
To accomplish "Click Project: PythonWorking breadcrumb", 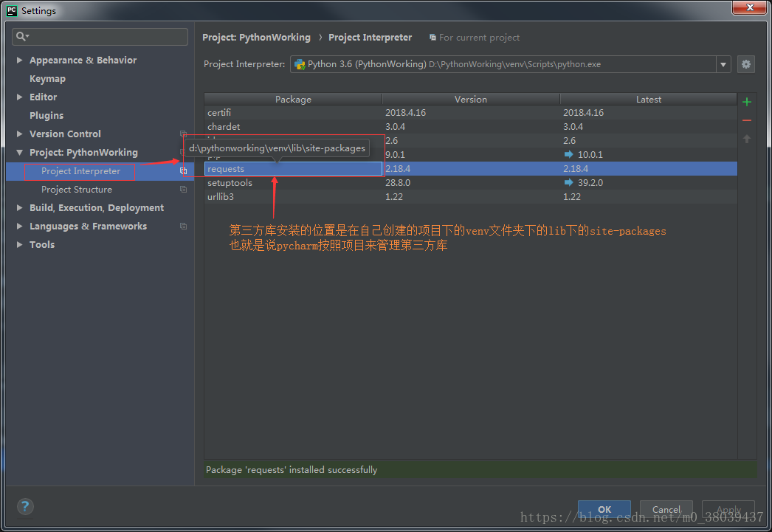I will (256, 38).
